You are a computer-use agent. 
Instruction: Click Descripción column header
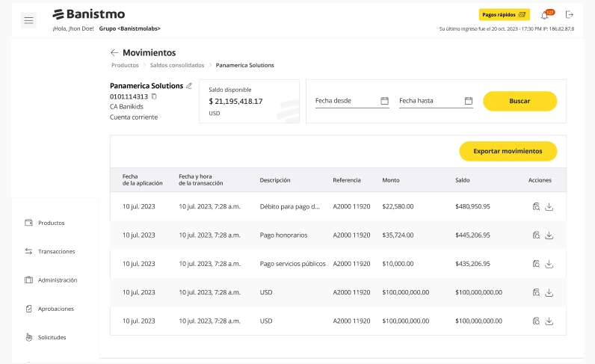pyautogui.click(x=275, y=180)
